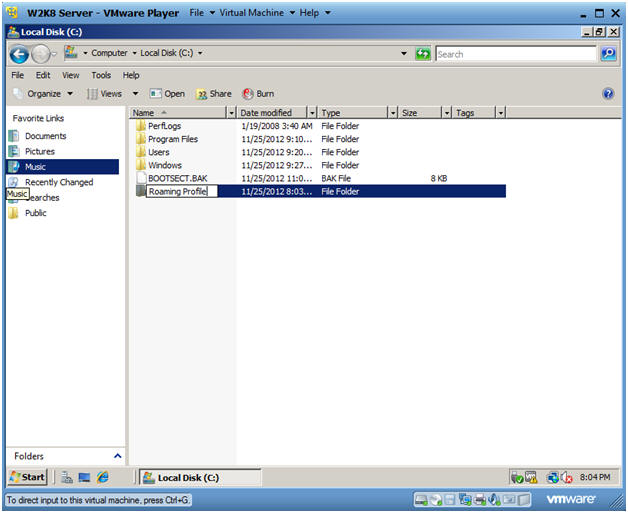Click Computer in the address breadcrumb

pos(109,53)
